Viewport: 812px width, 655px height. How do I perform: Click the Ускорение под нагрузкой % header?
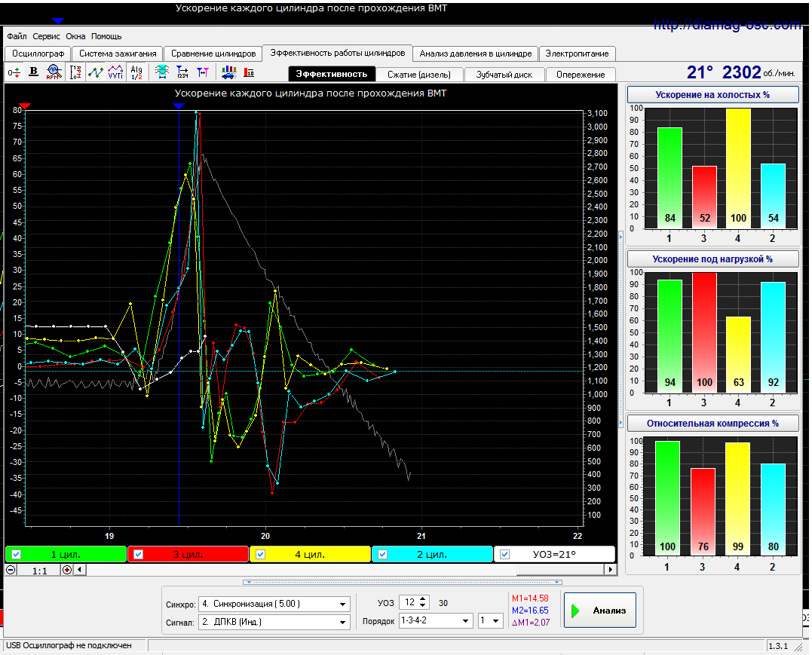click(712, 259)
